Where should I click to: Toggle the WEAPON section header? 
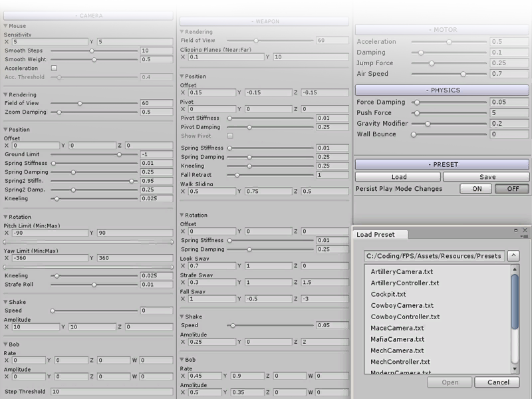pyautogui.click(x=264, y=21)
